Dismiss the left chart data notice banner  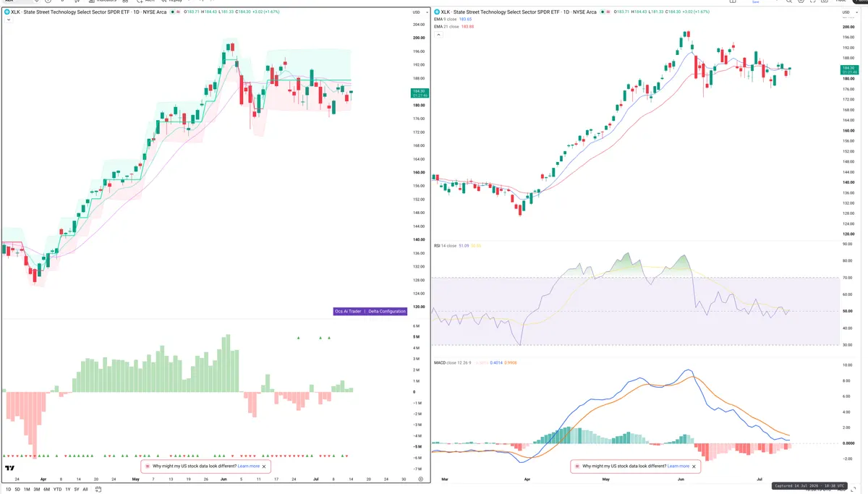[x=264, y=467]
